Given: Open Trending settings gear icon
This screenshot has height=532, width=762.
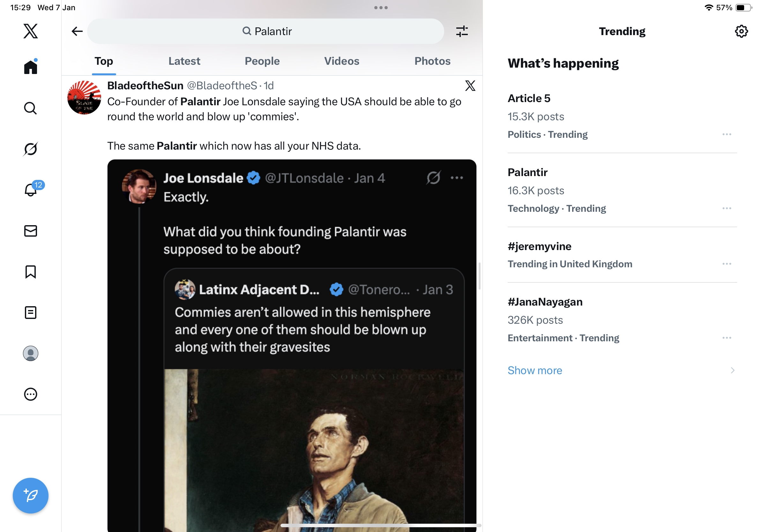Looking at the screenshot, I should coord(741,32).
